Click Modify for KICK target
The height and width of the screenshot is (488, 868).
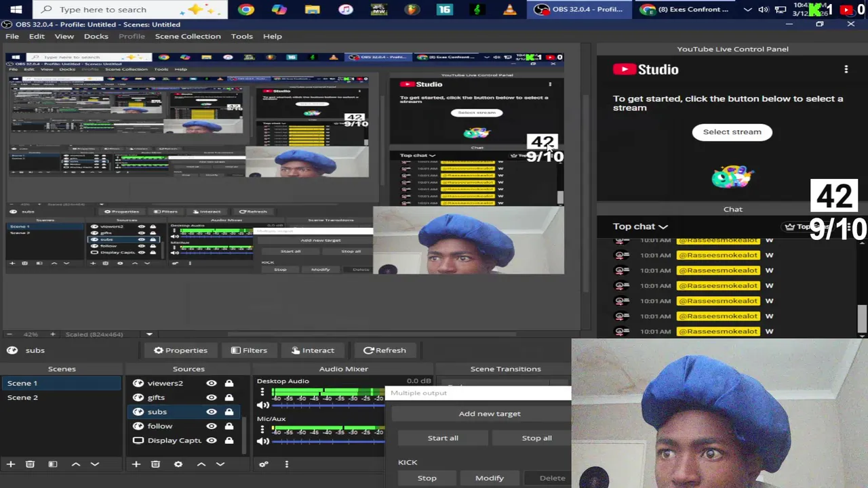click(x=490, y=478)
